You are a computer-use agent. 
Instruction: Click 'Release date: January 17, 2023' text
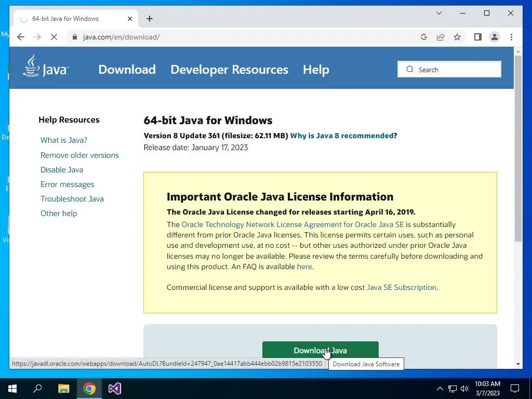(x=196, y=148)
